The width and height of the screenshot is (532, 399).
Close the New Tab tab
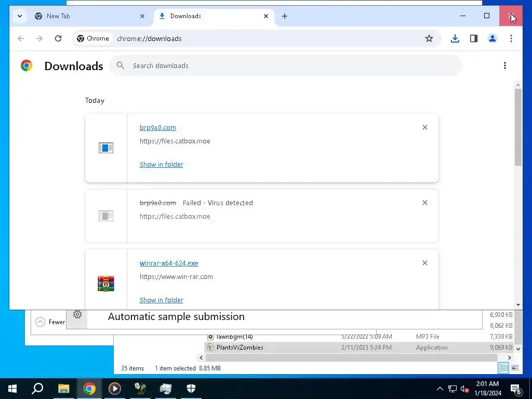coord(142,16)
